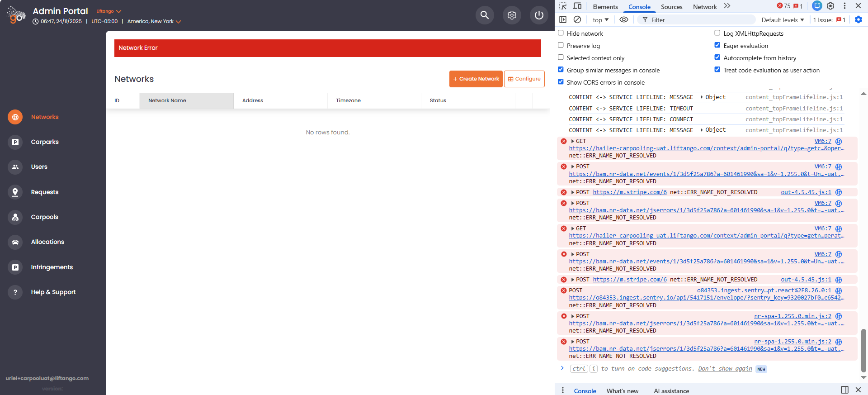Screen dimensions: 868x395
Task: Disable Group similar messages in console
Action: coord(561,70)
